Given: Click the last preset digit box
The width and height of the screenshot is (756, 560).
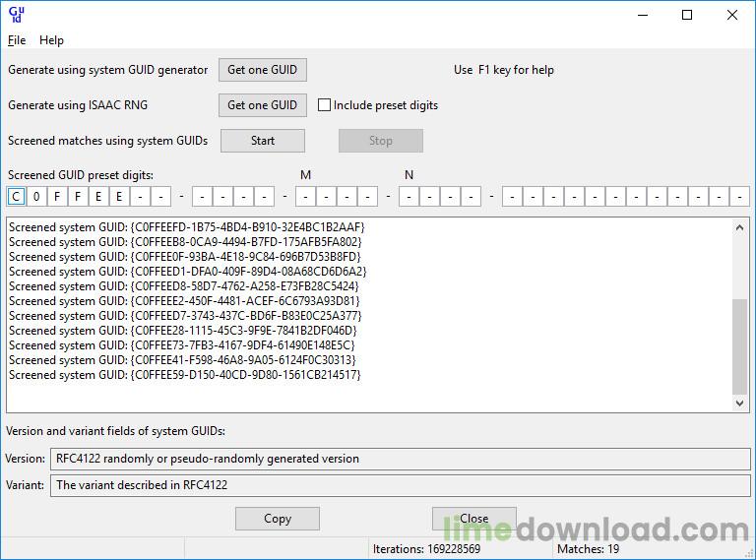Looking at the screenshot, I should point(739,197).
